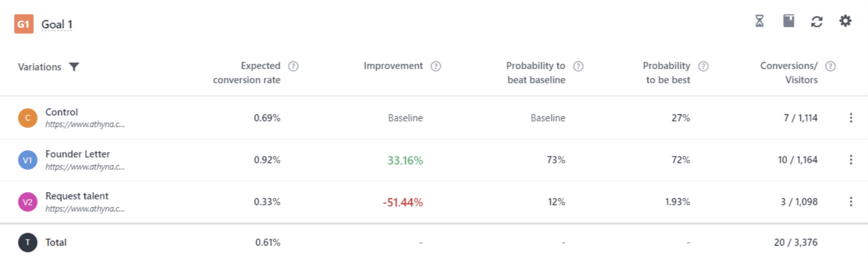Filter variations using the funnel icon
Viewport: 868px width, 259px height.
point(74,67)
